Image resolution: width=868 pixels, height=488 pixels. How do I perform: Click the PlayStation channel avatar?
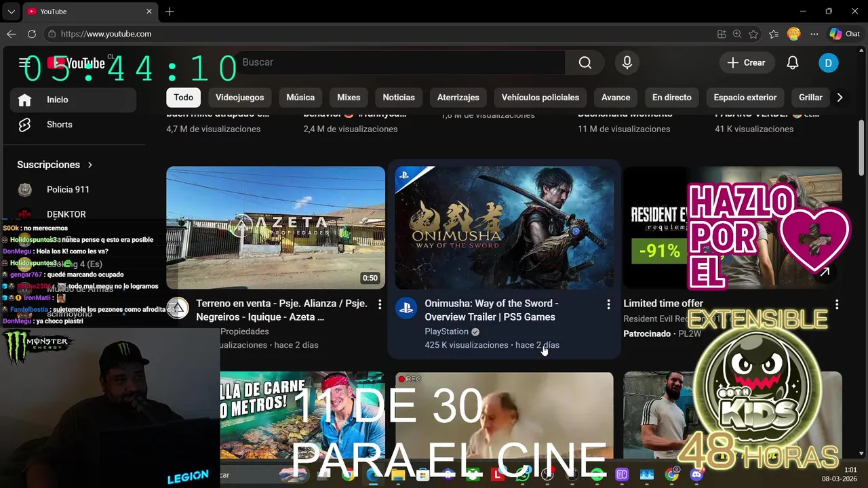click(x=406, y=308)
